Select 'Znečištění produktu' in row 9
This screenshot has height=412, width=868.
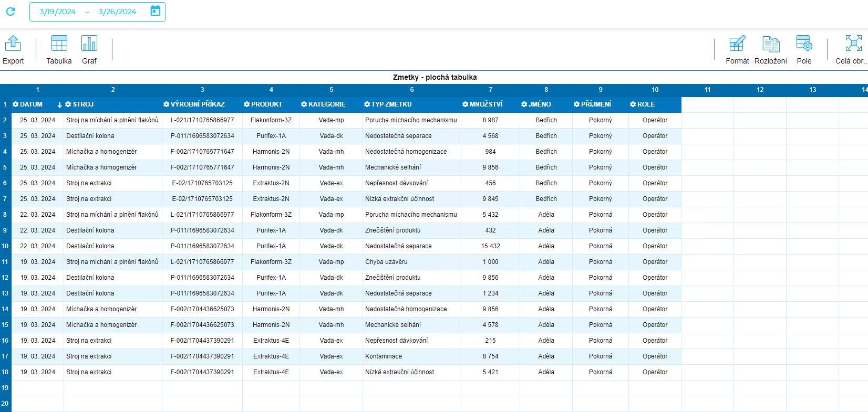[412, 230]
